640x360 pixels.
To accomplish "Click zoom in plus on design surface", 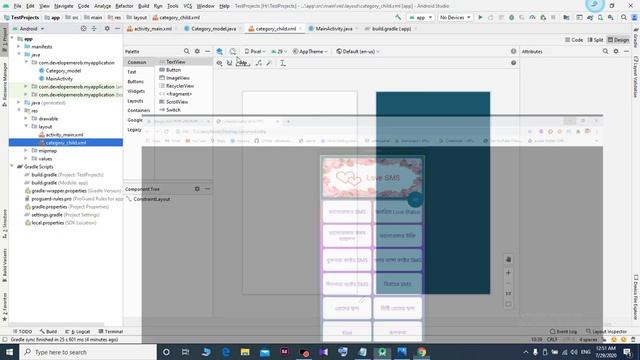I will coord(508,273).
